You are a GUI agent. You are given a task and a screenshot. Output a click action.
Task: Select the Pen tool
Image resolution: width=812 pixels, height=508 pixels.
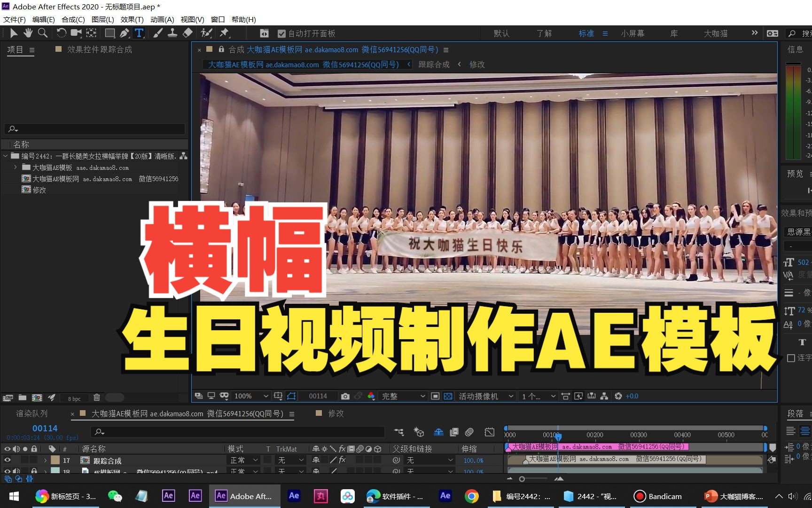tap(124, 33)
